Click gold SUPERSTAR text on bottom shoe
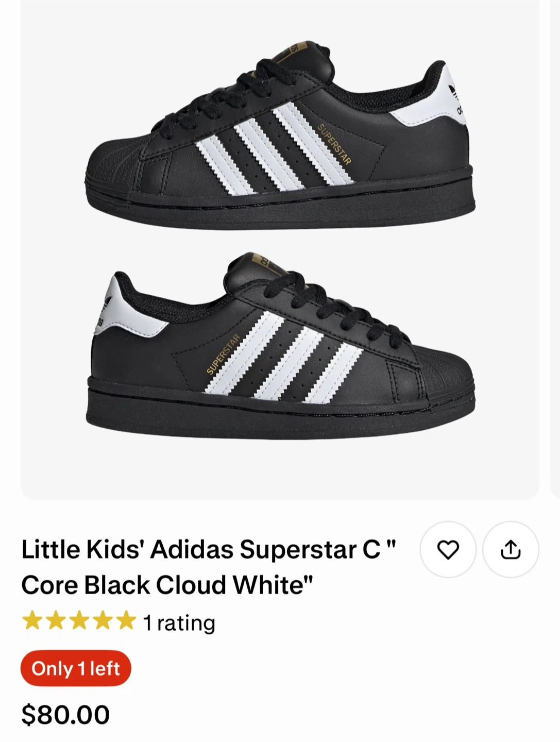Image resolution: width=560 pixels, height=742 pixels. point(224,354)
